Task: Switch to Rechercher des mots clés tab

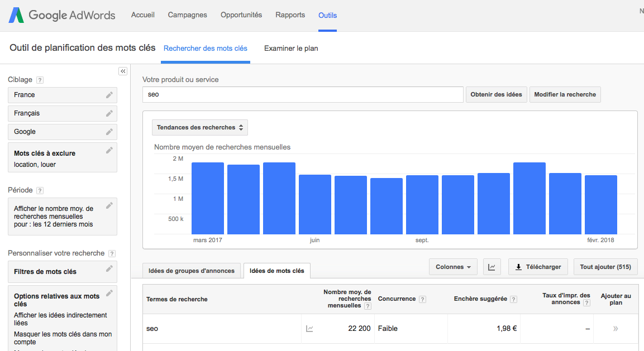Action: pos(206,49)
